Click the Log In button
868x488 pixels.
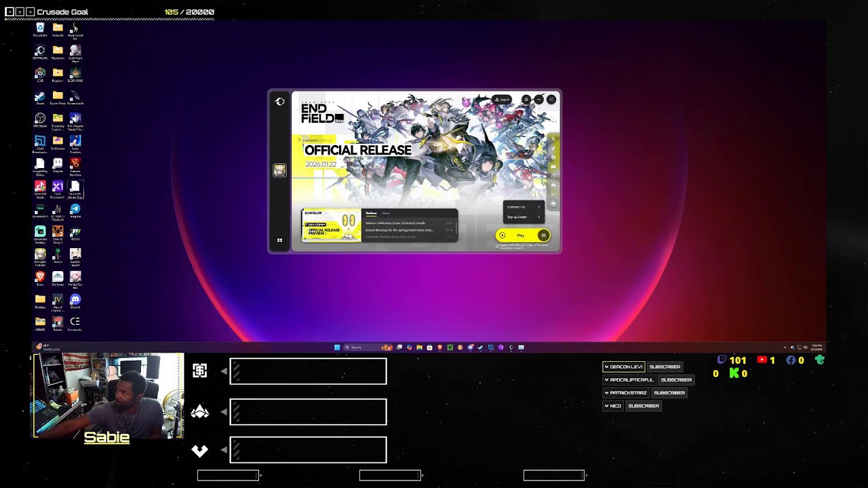502,100
